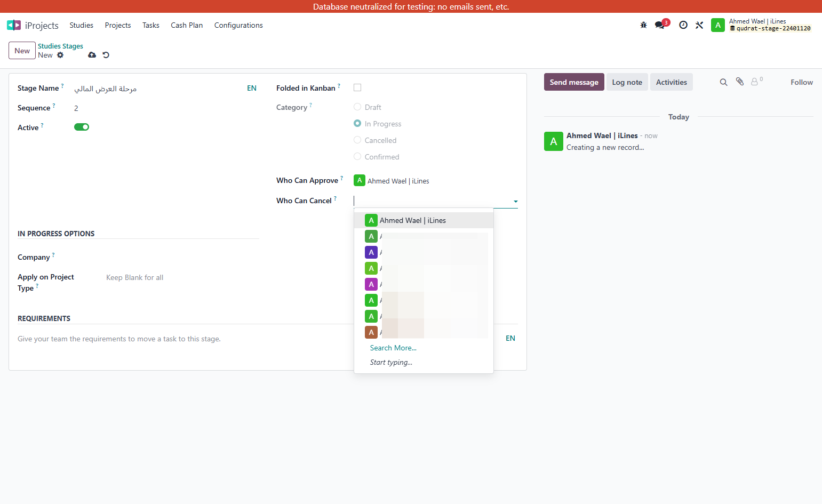Toggle the Active switch
822x504 pixels.
(x=82, y=127)
